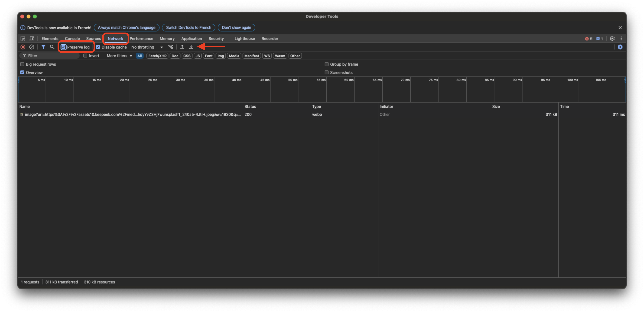This screenshot has width=644, height=312.
Task: Filter by Fetch/XHR requests
Action: pos(157,56)
